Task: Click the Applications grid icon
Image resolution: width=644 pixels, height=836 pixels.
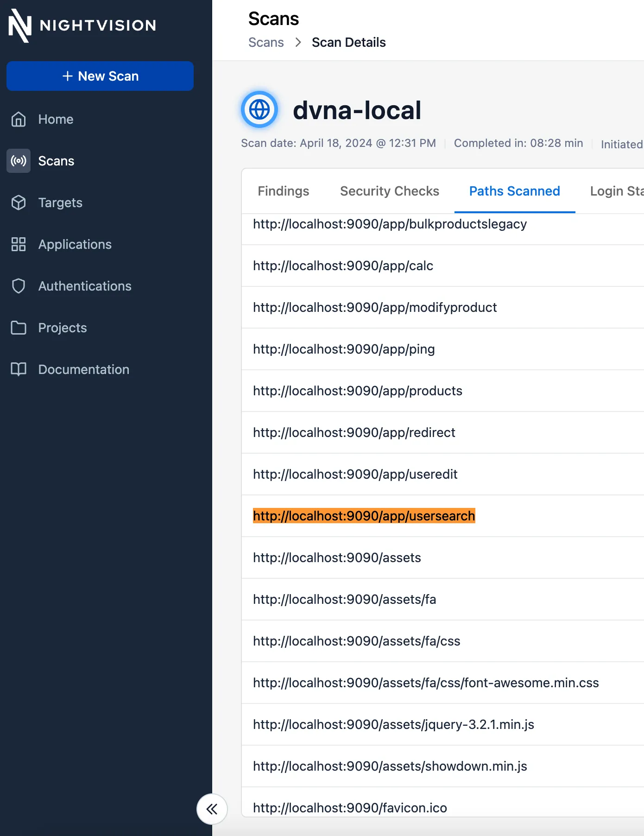Action: point(19,244)
